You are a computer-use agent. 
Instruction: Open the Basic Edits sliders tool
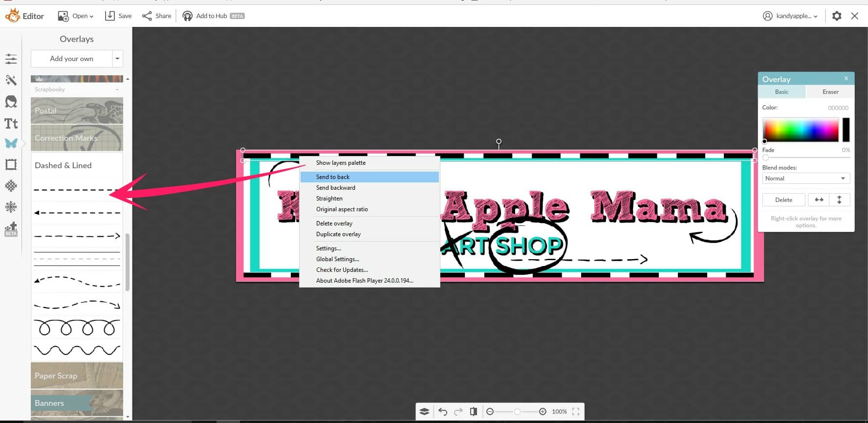11,59
